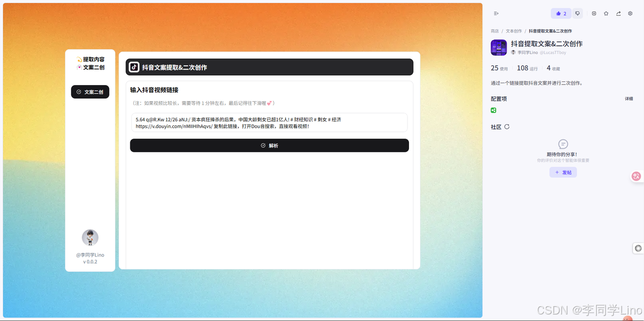644x321 pixels.
Task: Favorite the app with the star icon
Action: 606,14
